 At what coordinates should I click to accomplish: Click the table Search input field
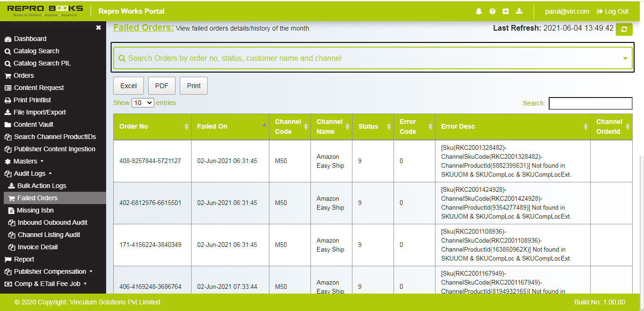590,103
